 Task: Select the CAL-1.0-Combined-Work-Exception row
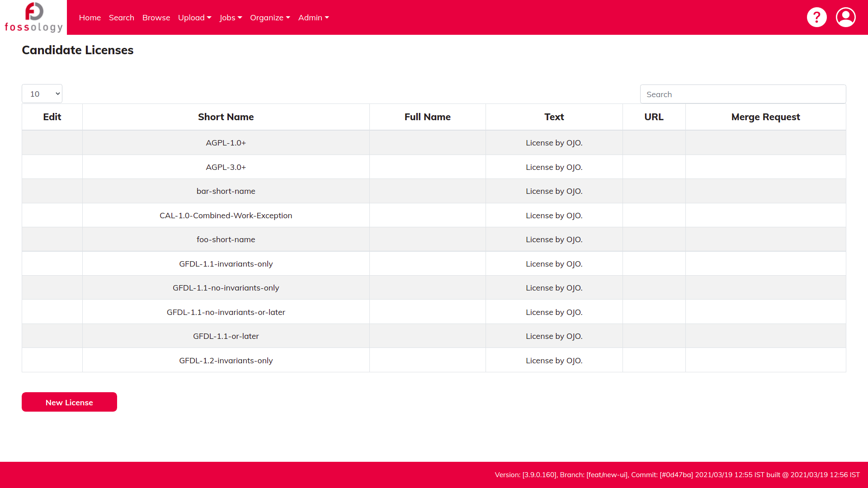click(434, 216)
